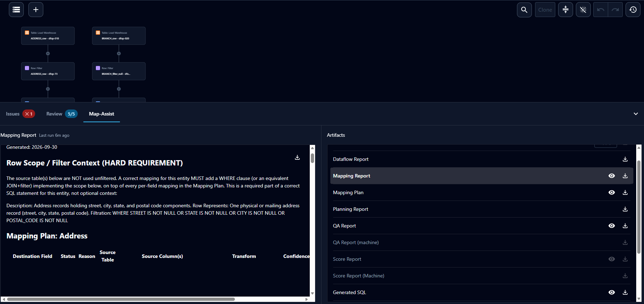Image resolution: width=644 pixels, height=304 pixels.
Task: Select the Generated SQL artifact row
Action: 481,292
